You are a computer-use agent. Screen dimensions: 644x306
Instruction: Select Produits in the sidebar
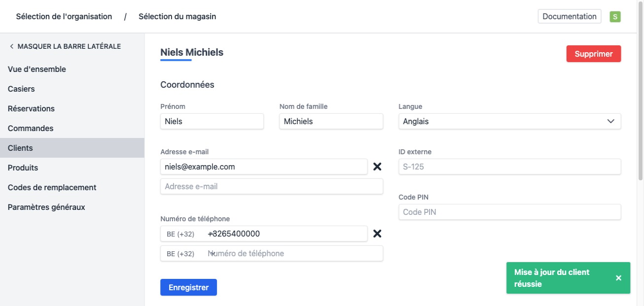(x=23, y=168)
